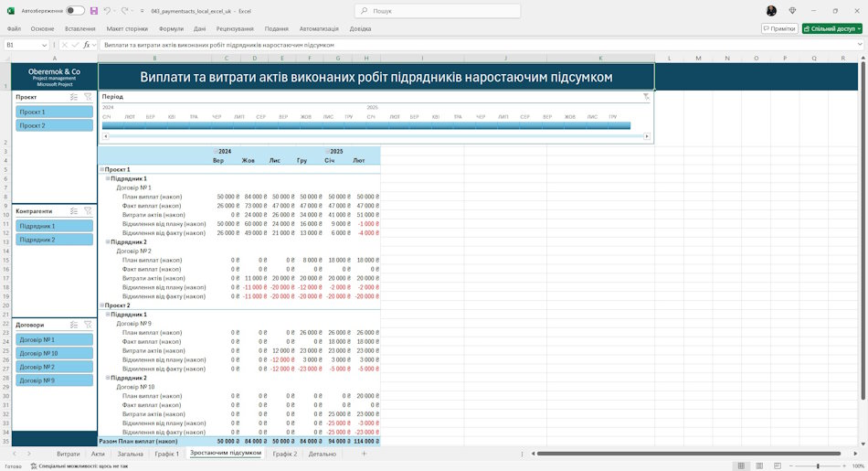The width and height of the screenshot is (868, 471).
Task: Click the Пошук search box
Action: [438, 11]
